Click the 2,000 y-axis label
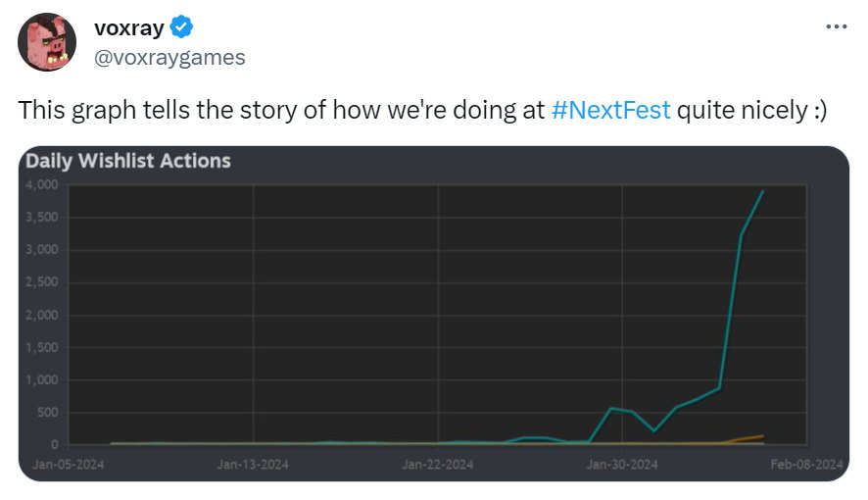 (x=43, y=315)
